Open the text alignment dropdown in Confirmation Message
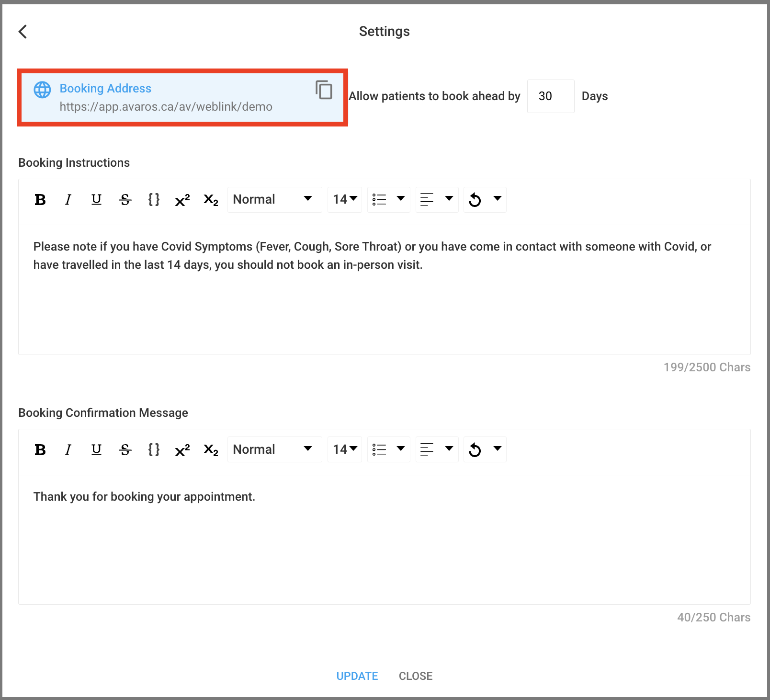The height and width of the screenshot is (700, 770). click(437, 450)
